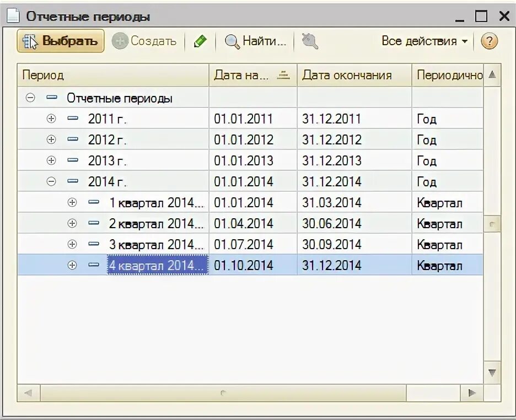
Task: Click the horizontal scrollbar thumb
Action: (223, 392)
